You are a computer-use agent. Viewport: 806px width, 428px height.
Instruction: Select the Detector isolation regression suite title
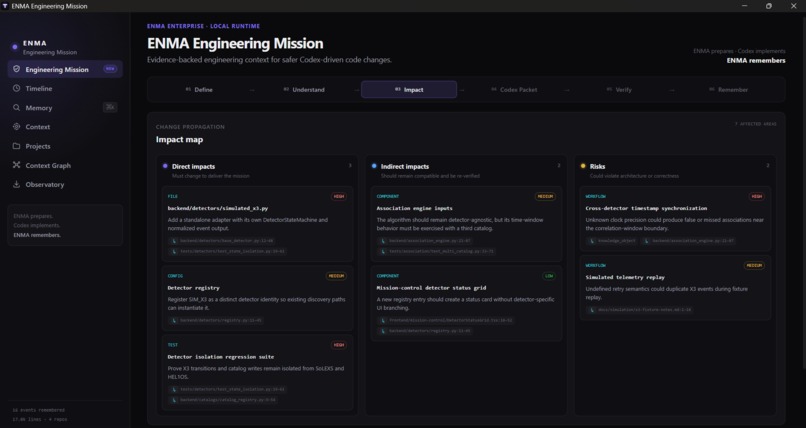(x=221, y=357)
